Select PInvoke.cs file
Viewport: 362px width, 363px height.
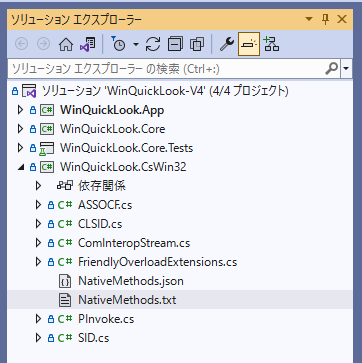click(x=106, y=319)
